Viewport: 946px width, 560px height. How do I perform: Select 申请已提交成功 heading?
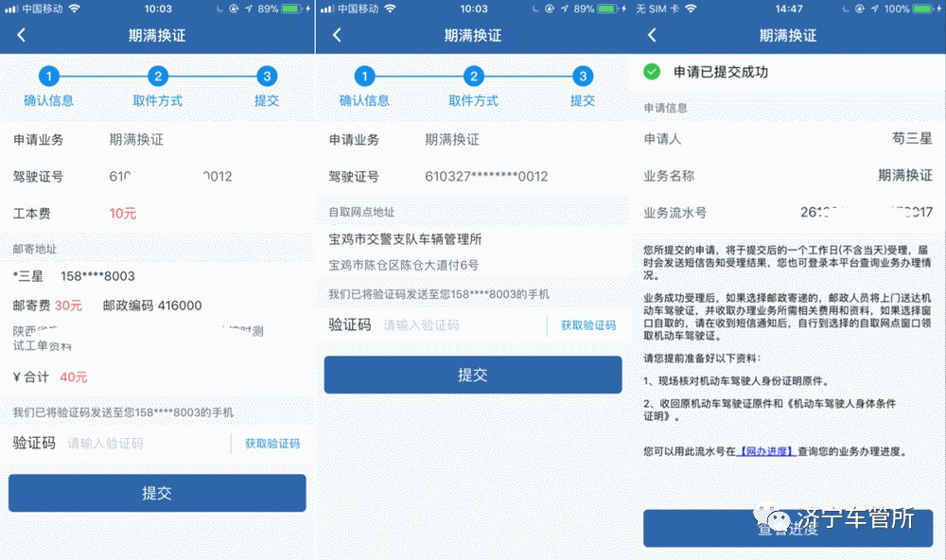point(721,72)
